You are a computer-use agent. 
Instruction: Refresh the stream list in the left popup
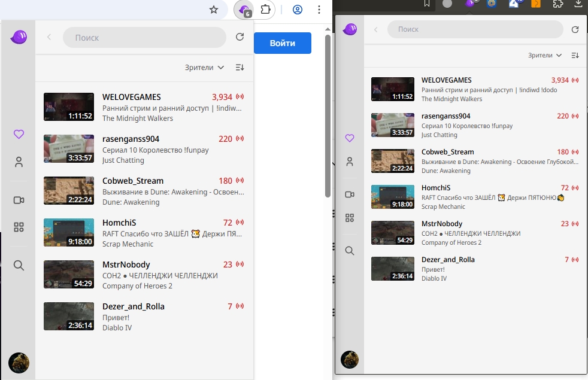tap(240, 37)
